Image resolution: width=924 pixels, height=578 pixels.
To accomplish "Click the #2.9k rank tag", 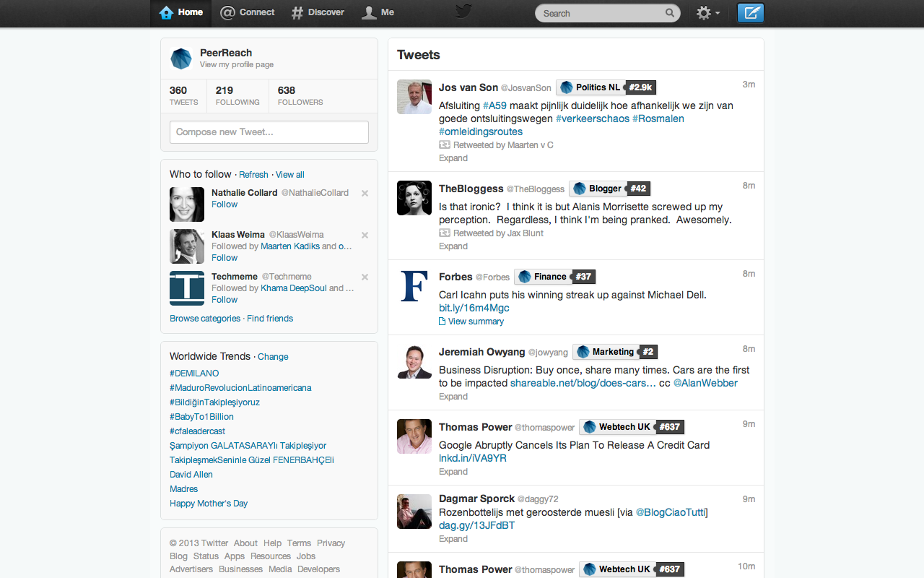I will point(640,87).
